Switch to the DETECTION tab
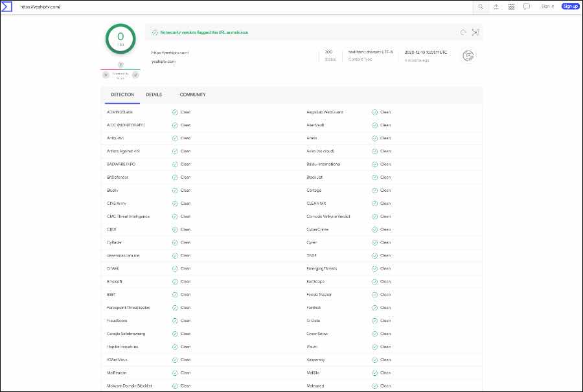Screen dimensions: 583x392 (122, 95)
